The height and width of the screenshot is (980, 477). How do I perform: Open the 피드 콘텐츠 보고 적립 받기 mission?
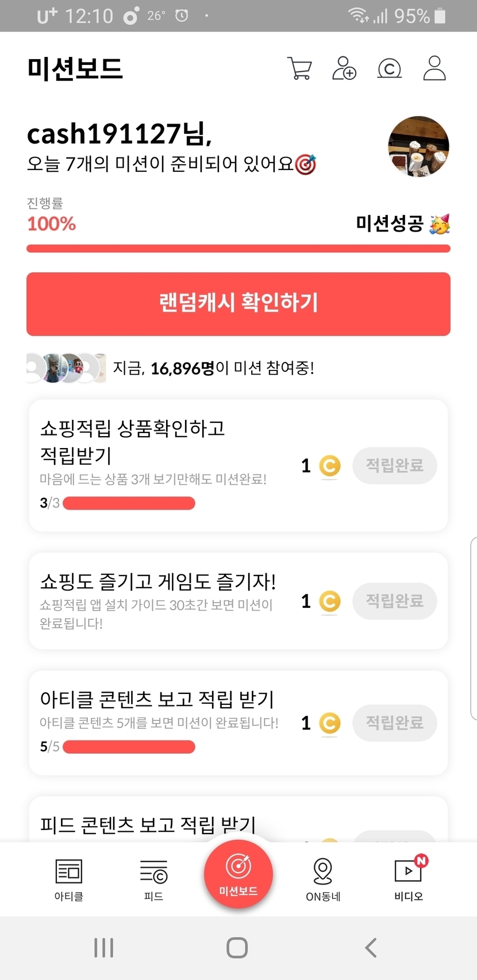point(148,825)
